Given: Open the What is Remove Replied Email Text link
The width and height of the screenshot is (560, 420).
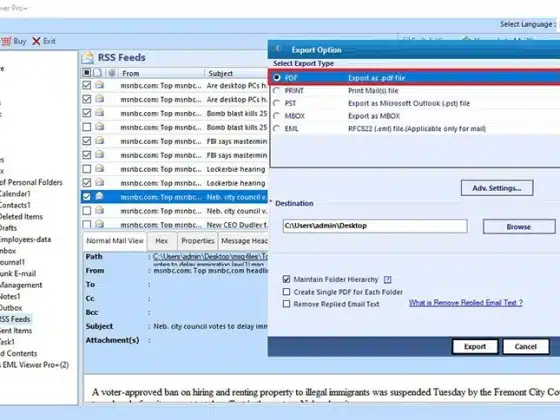Looking at the screenshot, I should point(466,303).
